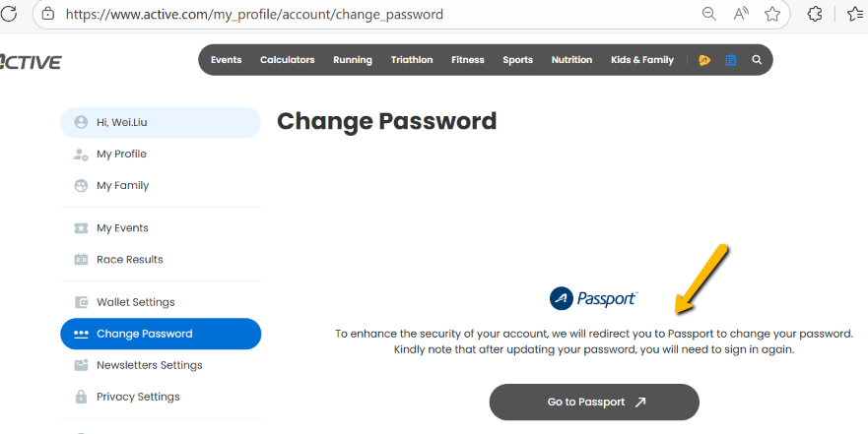Open the browser Extensions puzzle icon
This screenshot has width=868, height=434.
[815, 15]
